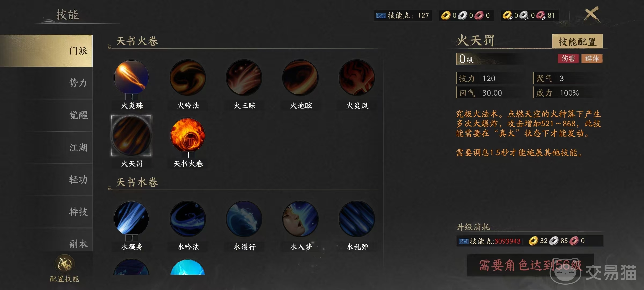Screen dimensions: 644x290
Task: Open the 配置技能 gear icon
Action: point(64,264)
